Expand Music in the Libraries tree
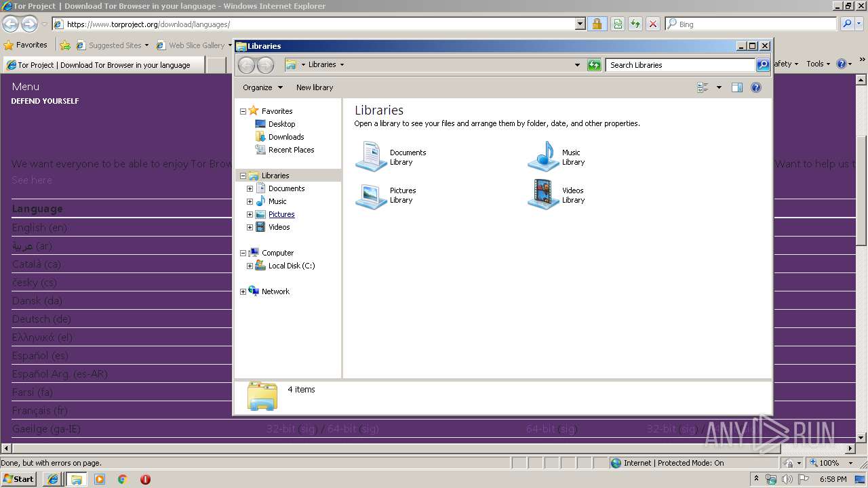The height and width of the screenshot is (488, 868). [x=250, y=201]
